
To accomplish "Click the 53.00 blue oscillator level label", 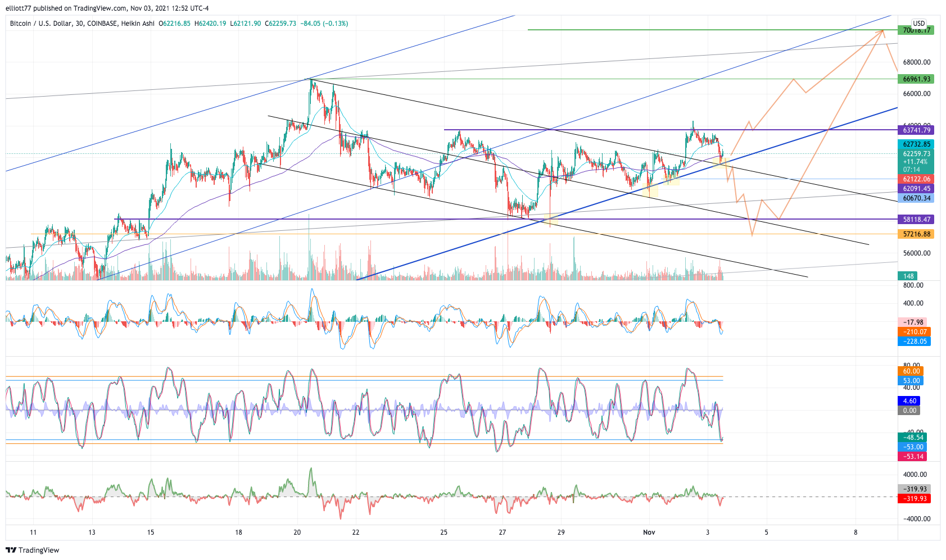I will pos(911,381).
